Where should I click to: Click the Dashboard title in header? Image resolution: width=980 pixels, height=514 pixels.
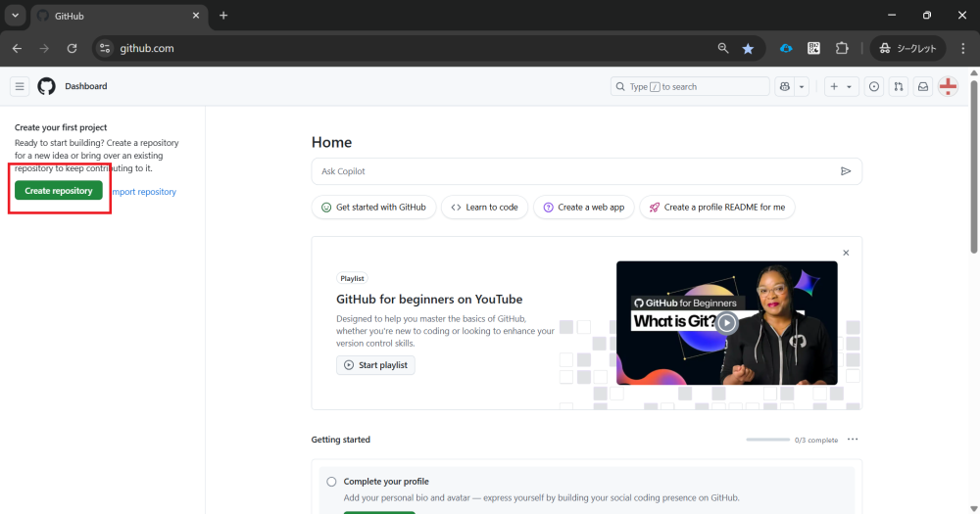pyautogui.click(x=86, y=86)
